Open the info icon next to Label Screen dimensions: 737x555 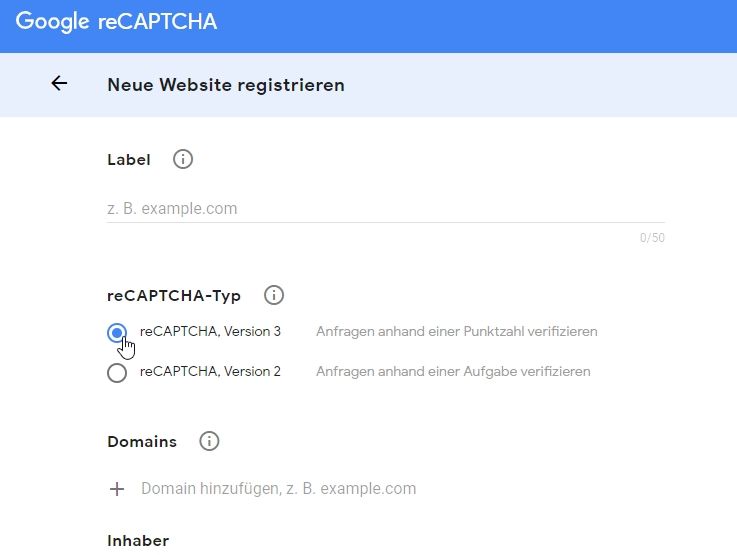tap(183, 159)
